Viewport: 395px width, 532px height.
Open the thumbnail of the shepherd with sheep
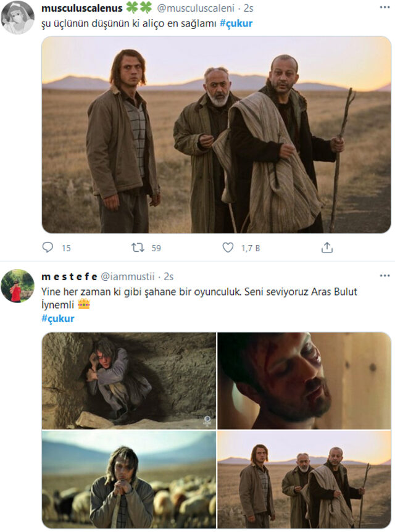(x=129, y=480)
